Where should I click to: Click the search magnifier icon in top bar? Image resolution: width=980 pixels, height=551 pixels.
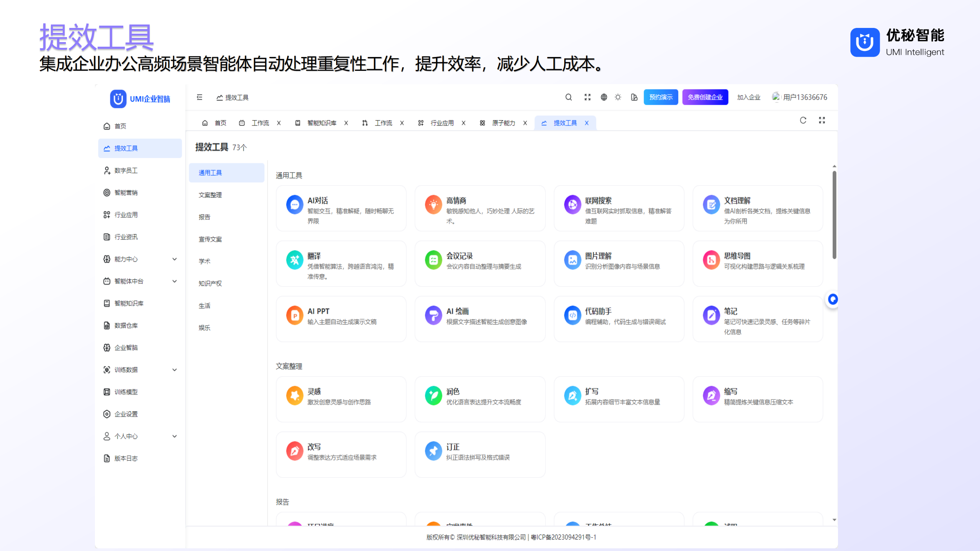(568, 97)
